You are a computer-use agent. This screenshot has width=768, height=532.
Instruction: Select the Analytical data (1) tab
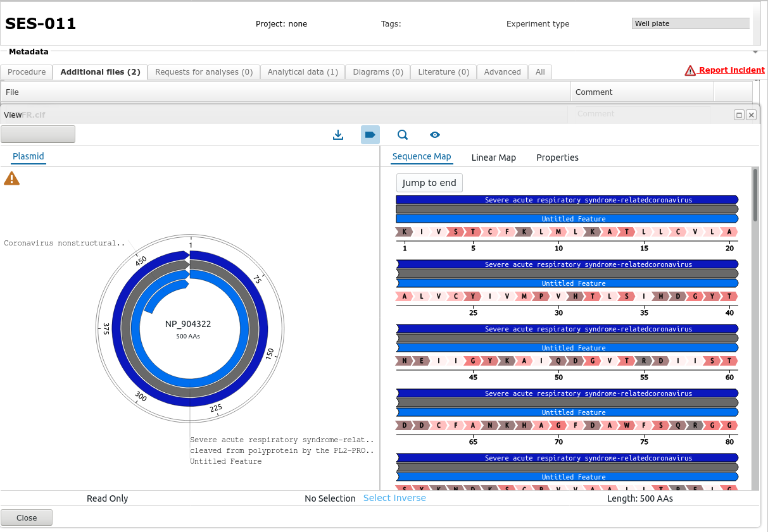tap(303, 72)
